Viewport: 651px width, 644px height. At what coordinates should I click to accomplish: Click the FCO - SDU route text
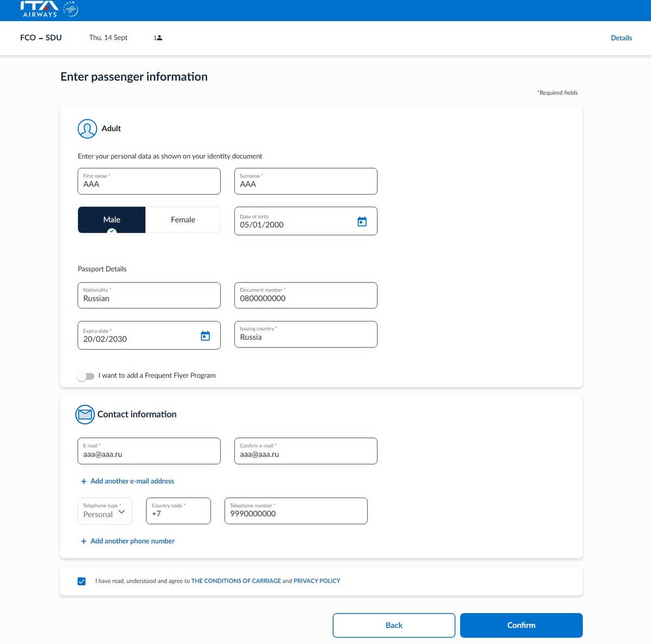[41, 37]
